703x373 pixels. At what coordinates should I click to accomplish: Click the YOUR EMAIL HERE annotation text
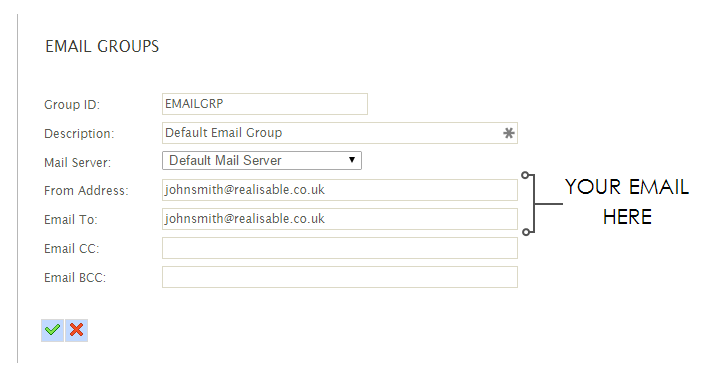coord(627,202)
